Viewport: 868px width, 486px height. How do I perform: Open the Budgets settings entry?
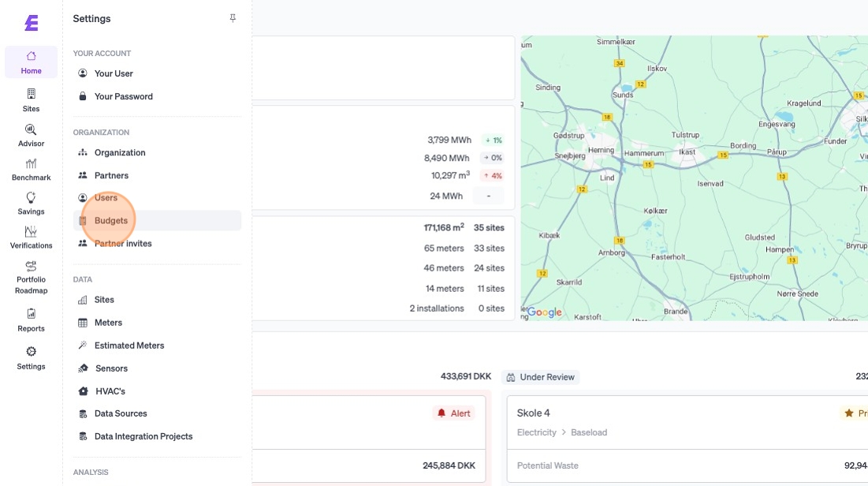[x=157, y=221]
